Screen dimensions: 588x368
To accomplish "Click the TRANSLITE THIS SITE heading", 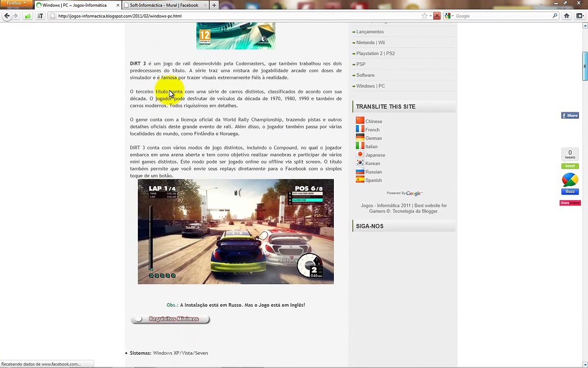I will (385, 107).
